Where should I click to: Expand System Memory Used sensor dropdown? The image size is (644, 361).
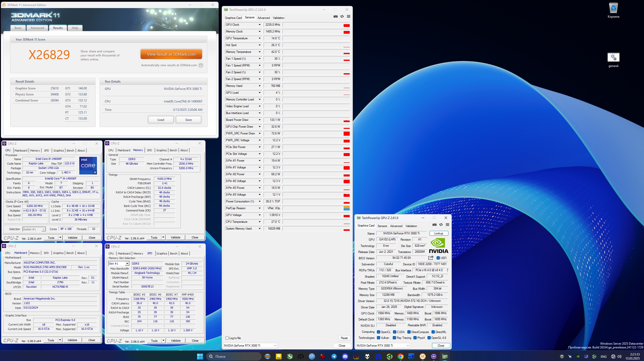pyautogui.click(x=260, y=229)
